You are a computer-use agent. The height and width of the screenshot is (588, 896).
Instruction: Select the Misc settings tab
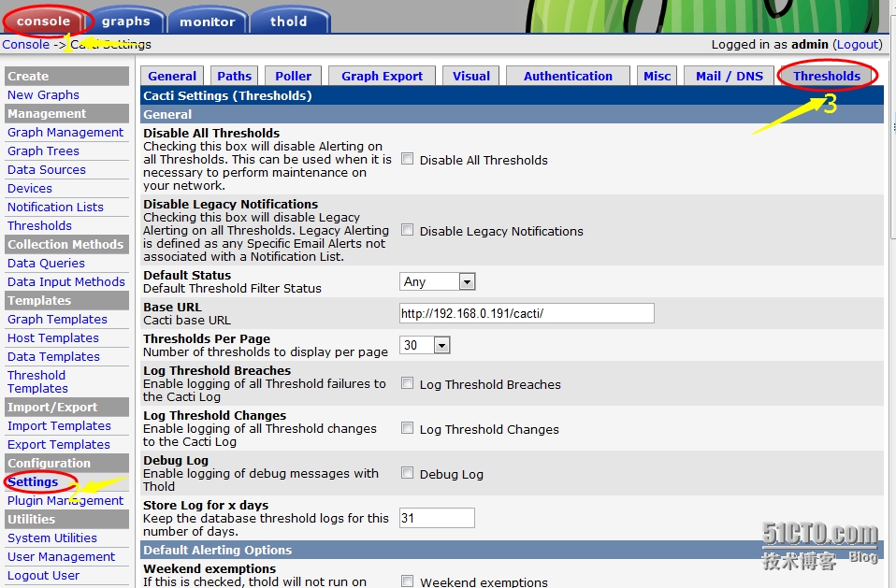click(658, 76)
